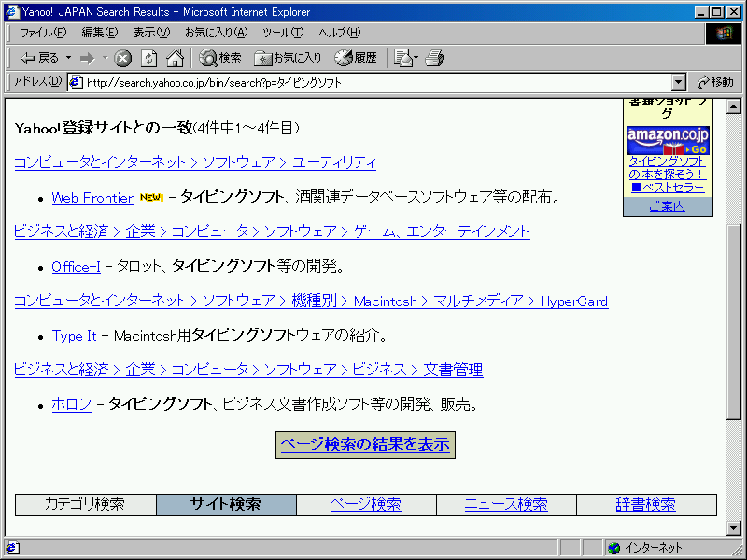Click the IE icon in title bar
Image resolution: width=747 pixels, height=560 pixels.
12,11
